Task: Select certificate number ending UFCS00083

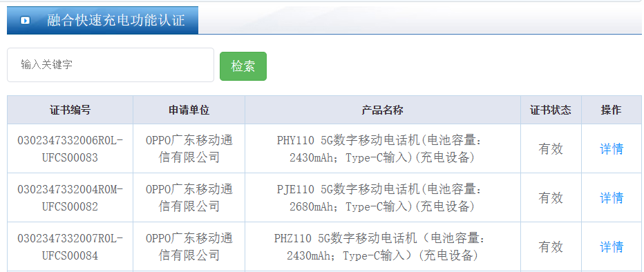Action: [70, 149]
